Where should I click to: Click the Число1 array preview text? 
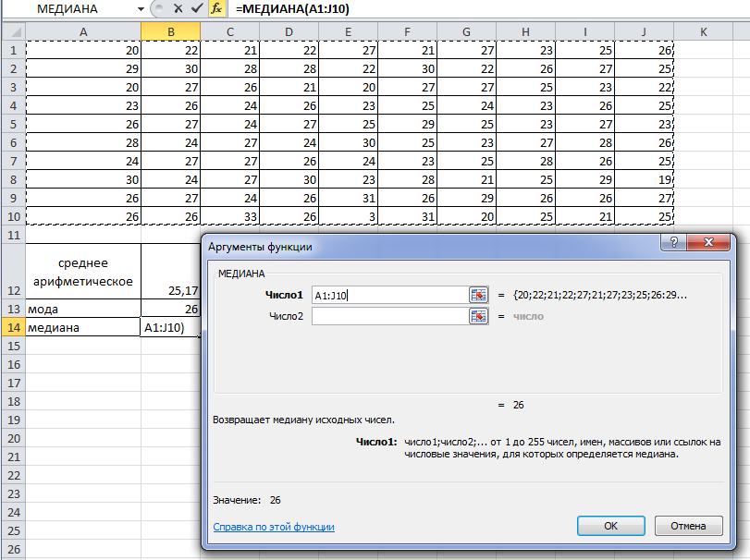point(600,295)
